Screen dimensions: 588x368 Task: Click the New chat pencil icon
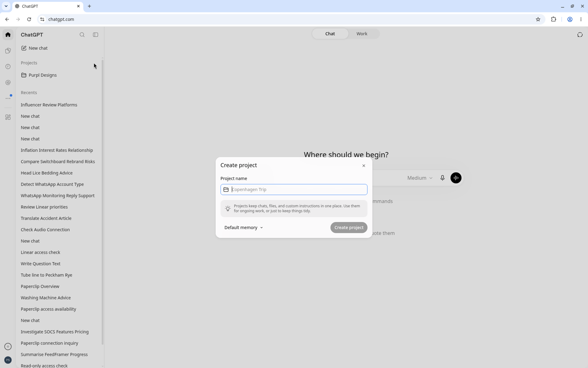click(24, 48)
